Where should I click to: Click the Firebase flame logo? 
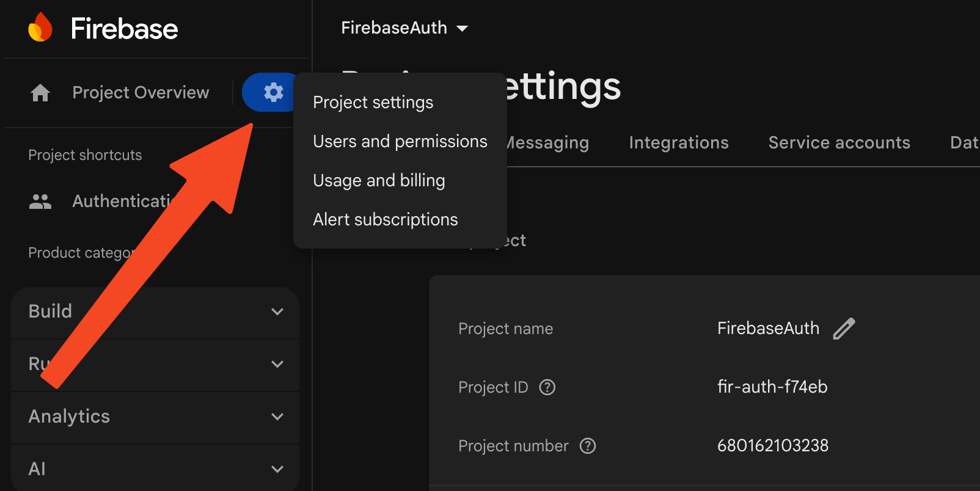coord(40,28)
